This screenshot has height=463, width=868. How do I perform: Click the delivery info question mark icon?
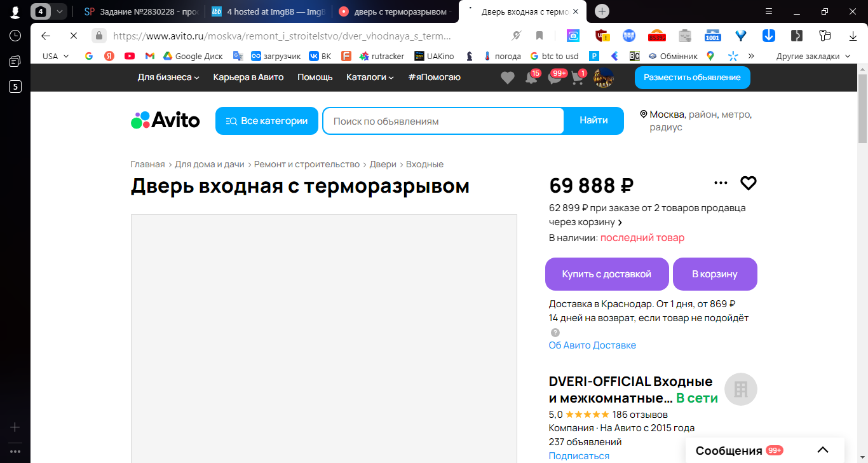[x=555, y=333]
